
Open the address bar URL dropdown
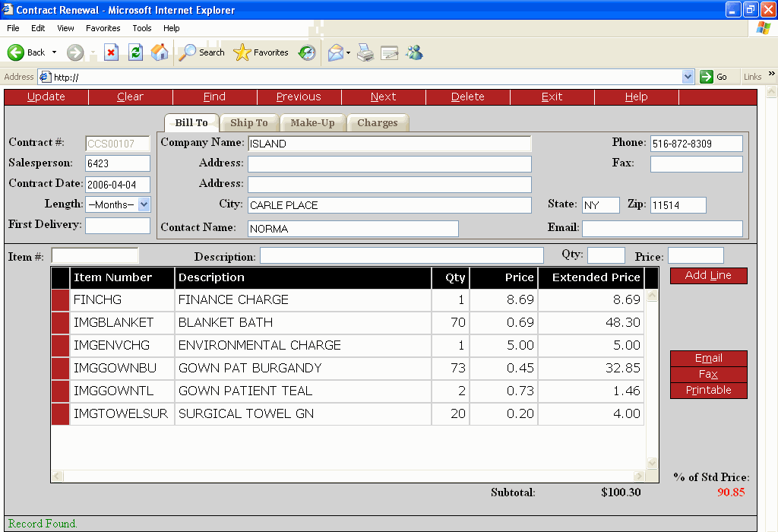[688, 77]
